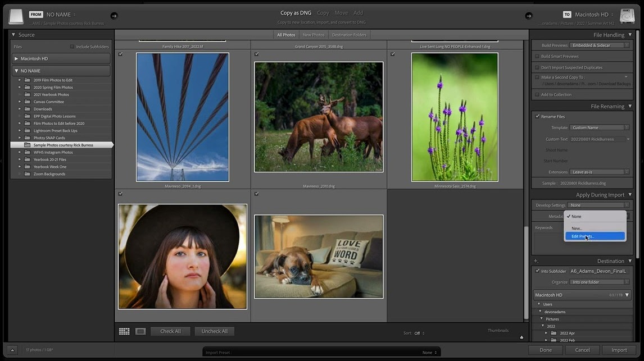This screenshot has width=644, height=361.
Task: Choose Edit Presets in metadata menu
Action: tap(595, 236)
